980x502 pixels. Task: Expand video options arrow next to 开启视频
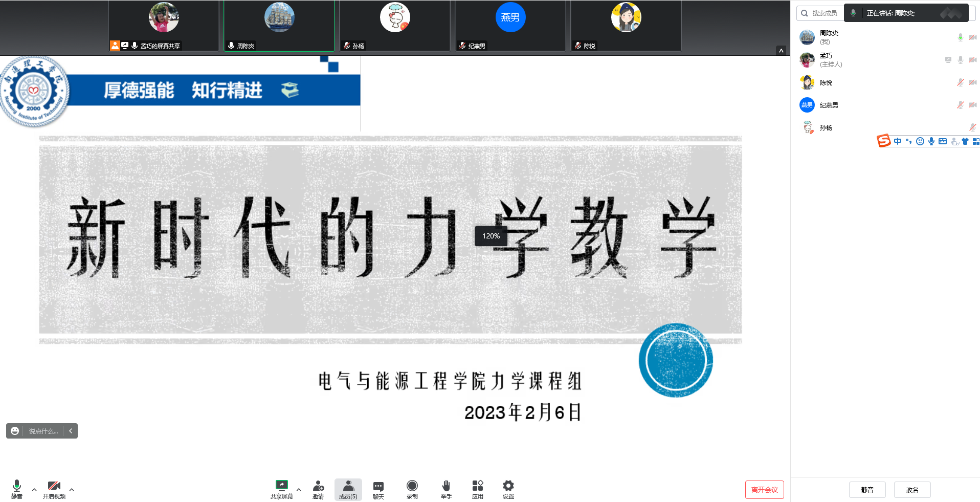pyautogui.click(x=72, y=490)
